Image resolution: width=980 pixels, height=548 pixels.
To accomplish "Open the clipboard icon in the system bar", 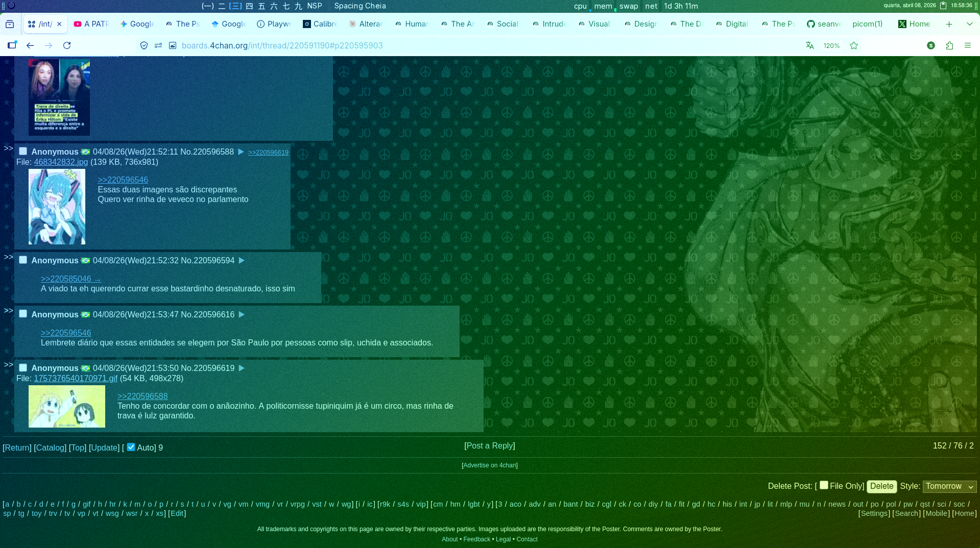I will [x=943, y=6].
